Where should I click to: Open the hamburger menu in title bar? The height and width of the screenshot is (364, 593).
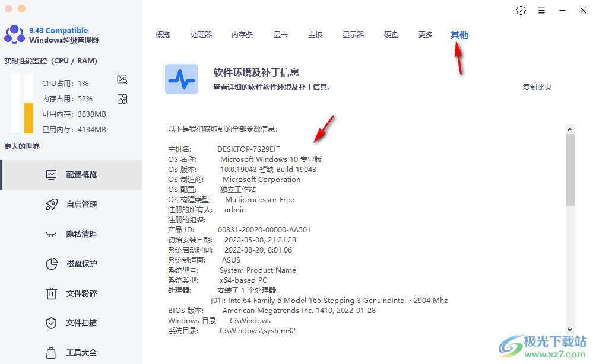point(541,11)
